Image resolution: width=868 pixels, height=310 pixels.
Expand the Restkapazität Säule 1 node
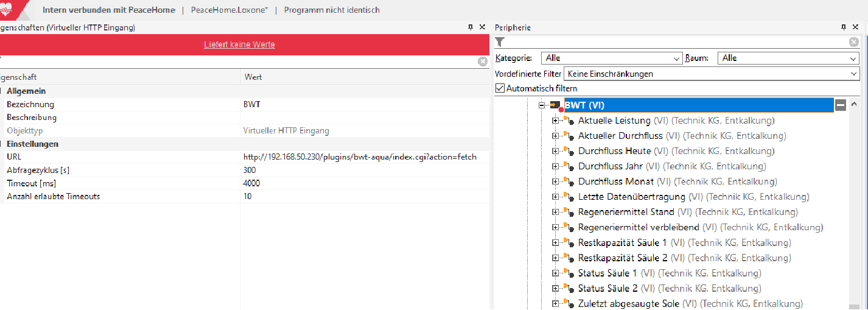coord(555,242)
